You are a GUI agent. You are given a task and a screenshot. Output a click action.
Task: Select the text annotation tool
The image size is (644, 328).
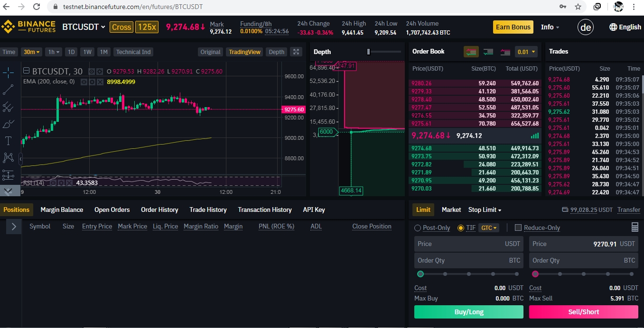click(x=8, y=141)
